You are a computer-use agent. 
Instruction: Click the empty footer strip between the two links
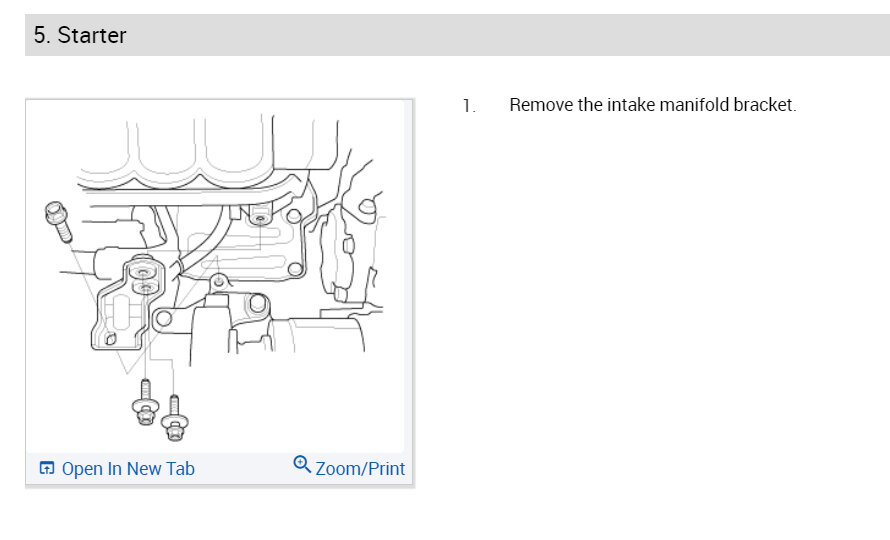[x=244, y=469]
